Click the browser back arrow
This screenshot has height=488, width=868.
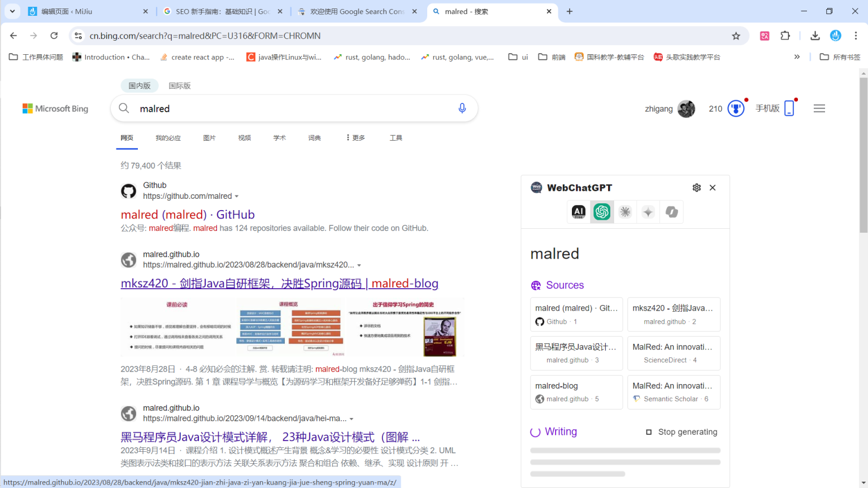(x=14, y=36)
